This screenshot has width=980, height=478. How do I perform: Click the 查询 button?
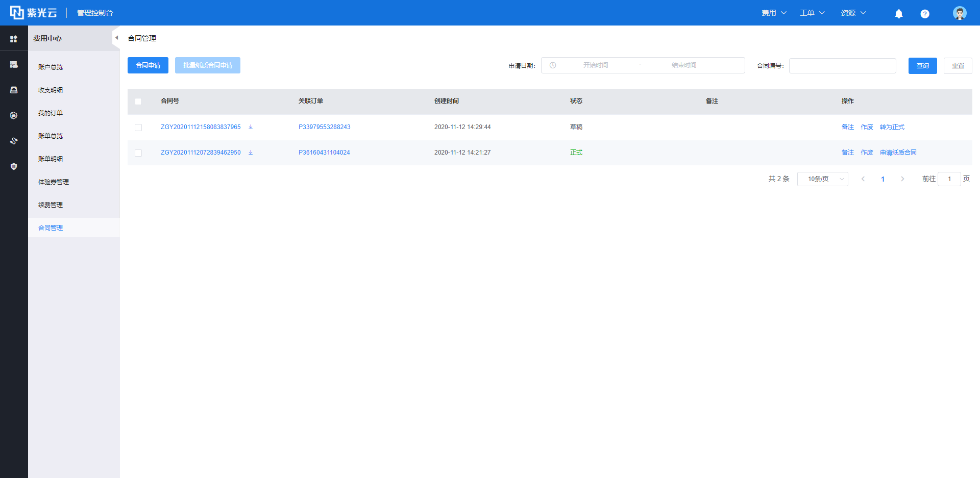(923, 66)
